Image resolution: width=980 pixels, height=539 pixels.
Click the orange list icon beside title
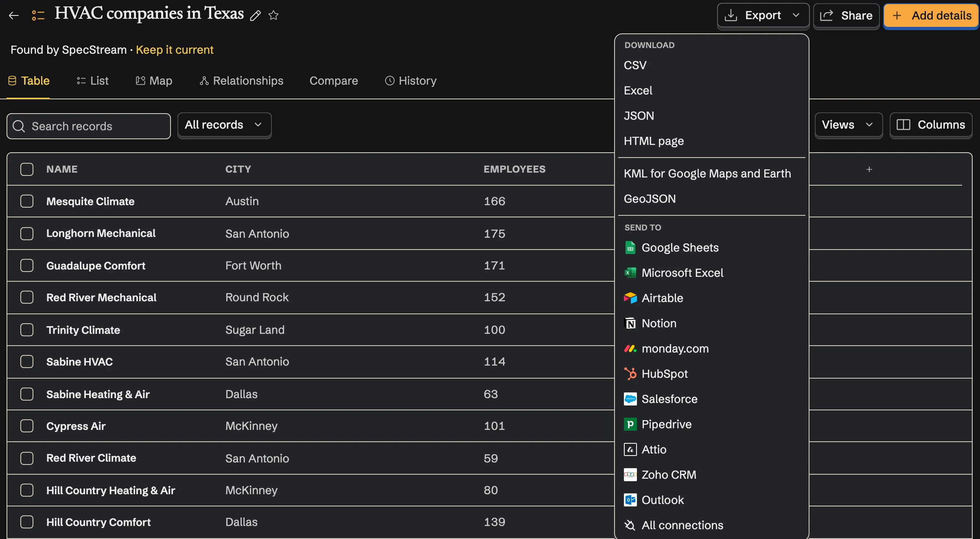[x=38, y=15]
